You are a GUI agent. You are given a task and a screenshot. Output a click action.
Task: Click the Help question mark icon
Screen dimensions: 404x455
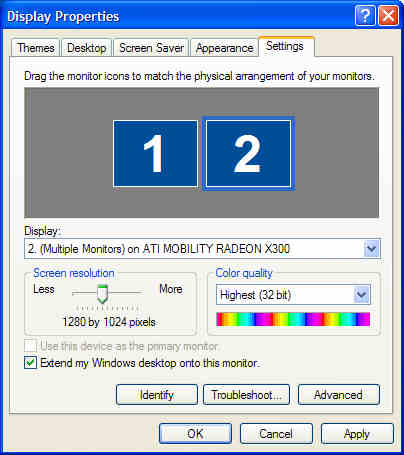[365, 15]
